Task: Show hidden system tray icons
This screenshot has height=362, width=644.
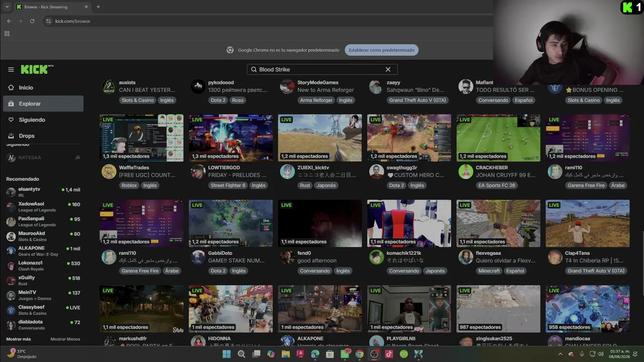Action: [560, 354]
